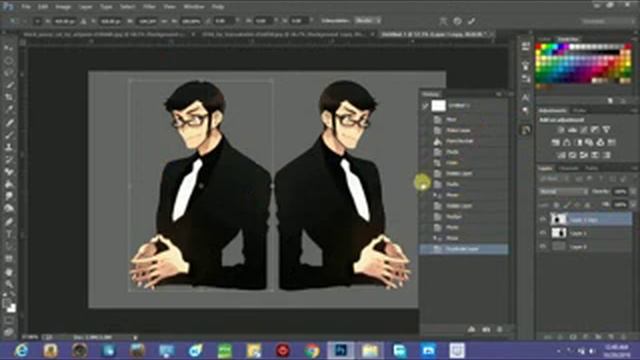Switch to the Styles tab
This screenshot has width=640, height=360.
coord(579,111)
